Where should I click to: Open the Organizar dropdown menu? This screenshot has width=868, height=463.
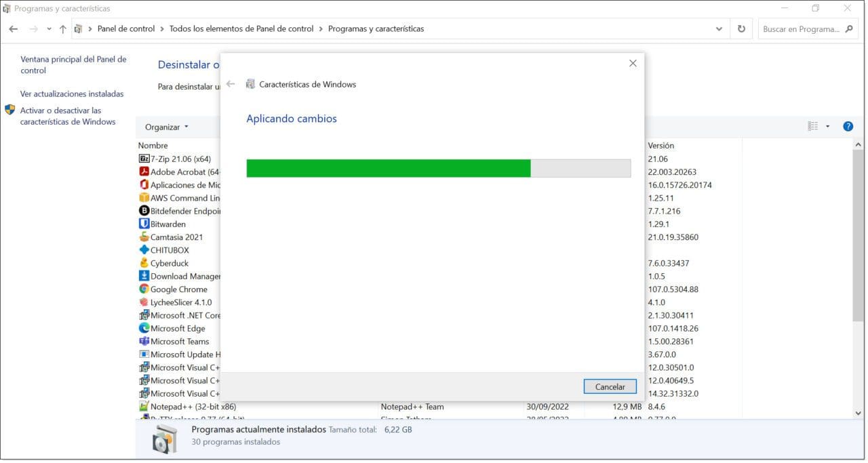tap(167, 127)
